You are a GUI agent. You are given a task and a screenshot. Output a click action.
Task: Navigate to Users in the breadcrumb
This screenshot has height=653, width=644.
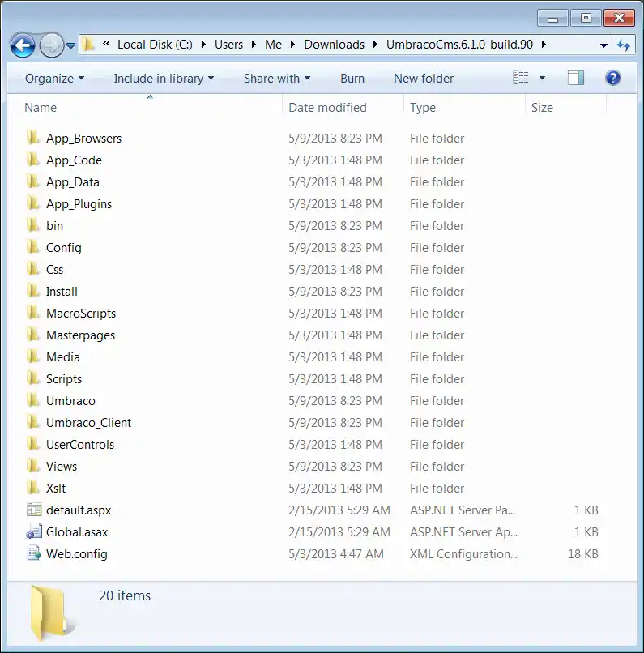click(x=228, y=44)
